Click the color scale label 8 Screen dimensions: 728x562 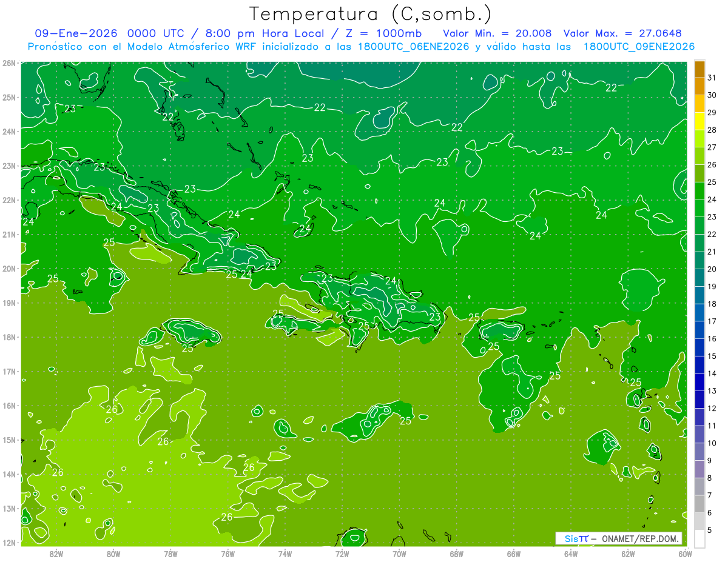point(710,478)
